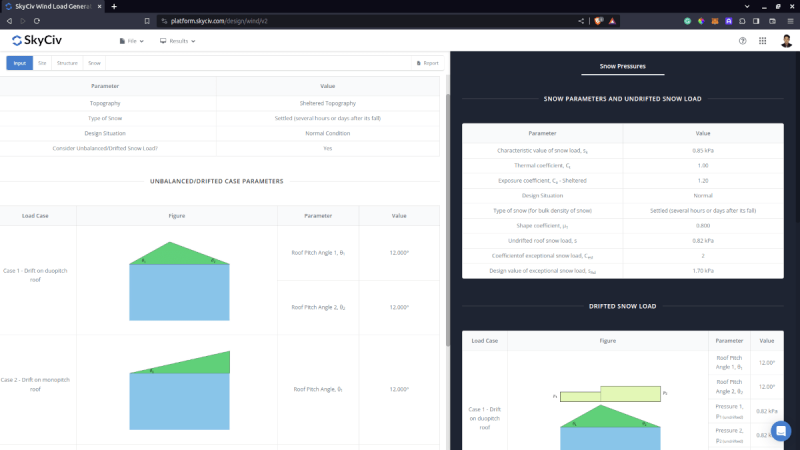Viewport: 800px width, 450px height.
Task: Select the Input tab
Action: coord(20,63)
